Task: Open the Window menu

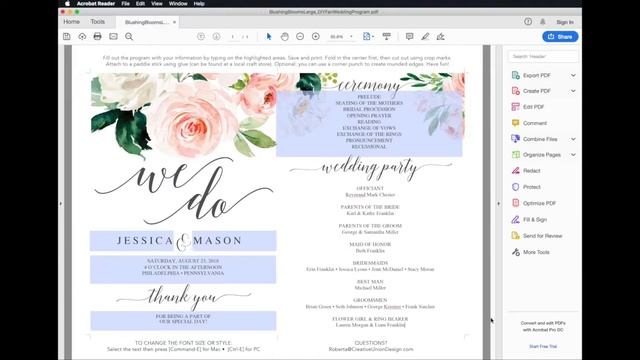Action: point(178,4)
